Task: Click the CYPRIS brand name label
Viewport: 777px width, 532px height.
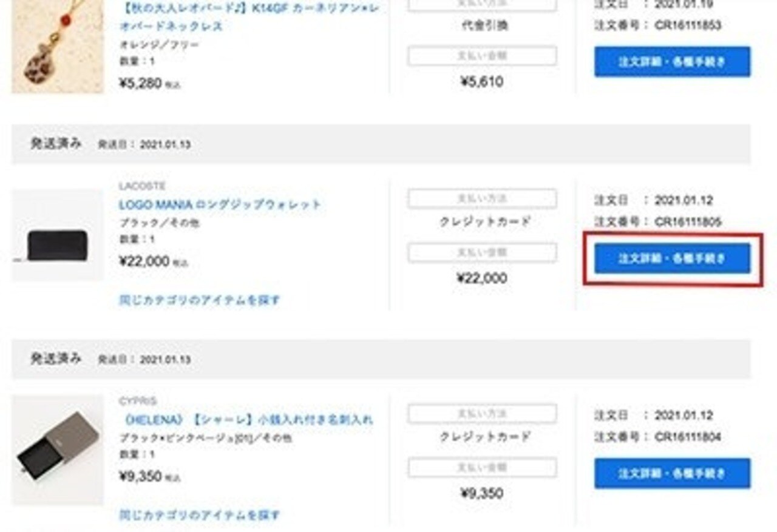Action: pyautogui.click(x=138, y=402)
